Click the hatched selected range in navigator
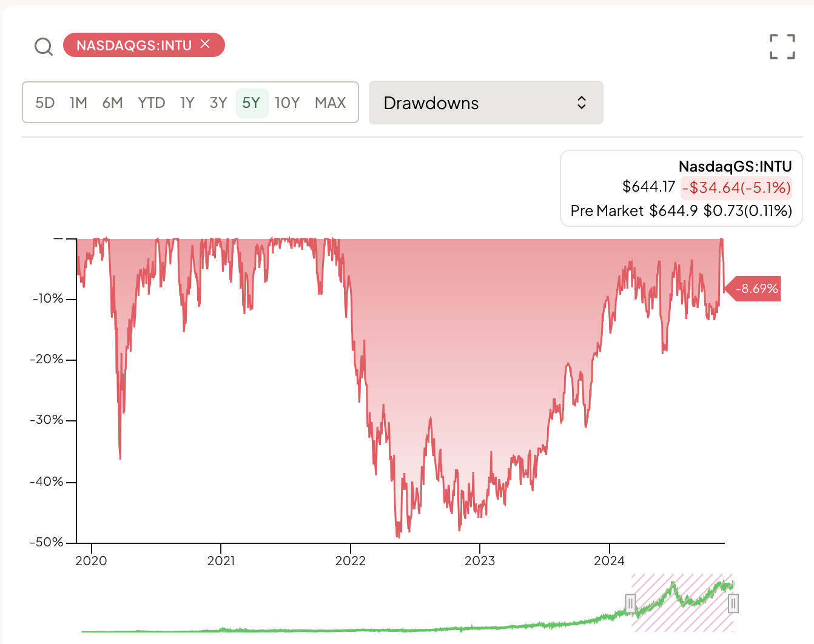The image size is (814, 644). (682, 603)
